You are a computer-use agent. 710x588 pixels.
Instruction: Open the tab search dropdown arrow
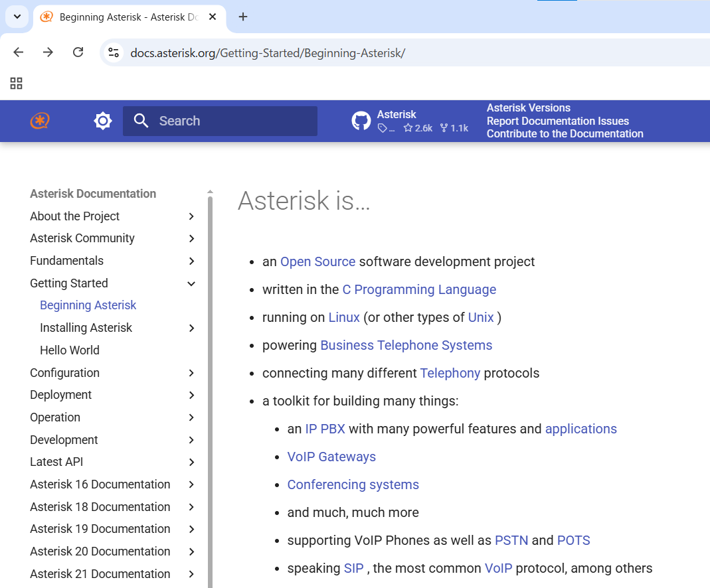point(17,17)
